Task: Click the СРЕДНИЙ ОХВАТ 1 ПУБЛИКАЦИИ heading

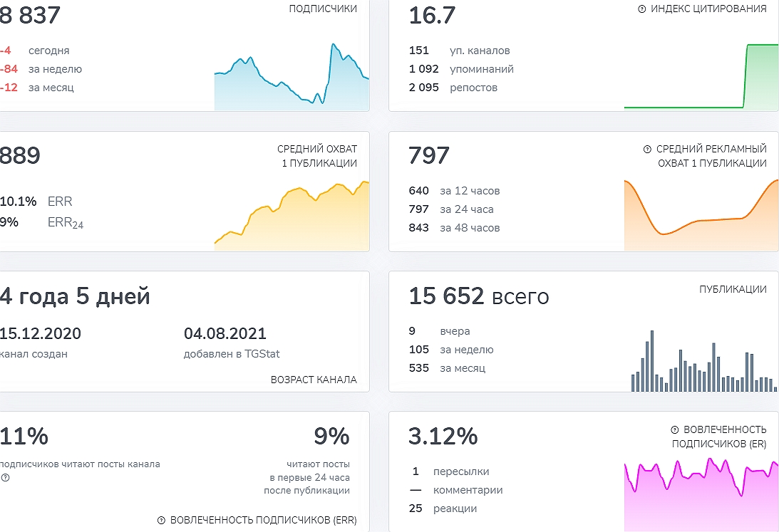Action: coord(317,156)
